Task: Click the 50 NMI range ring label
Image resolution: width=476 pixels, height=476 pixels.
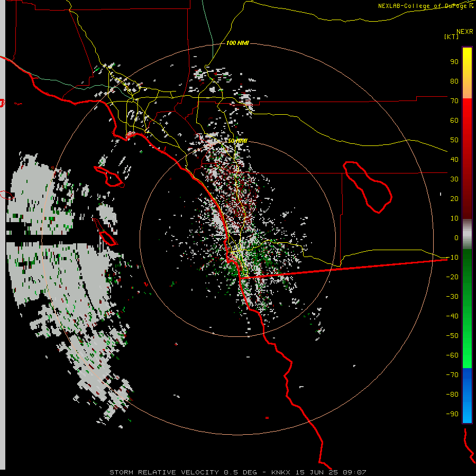Action: [x=237, y=141]
